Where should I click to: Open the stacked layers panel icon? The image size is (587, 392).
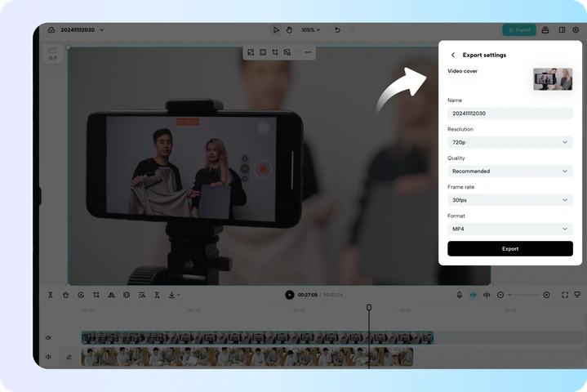click(x=545, y=30)
